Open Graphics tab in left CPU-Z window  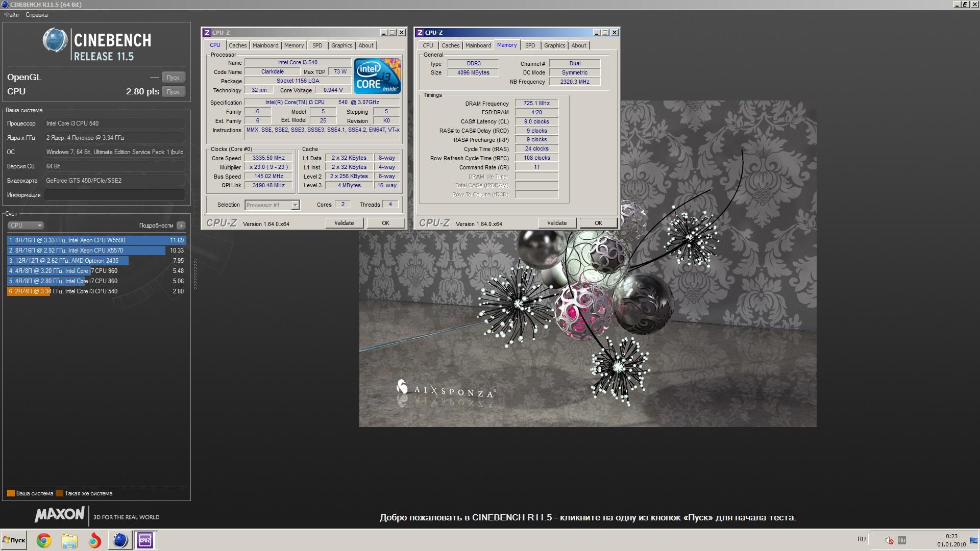pos(341,45)
